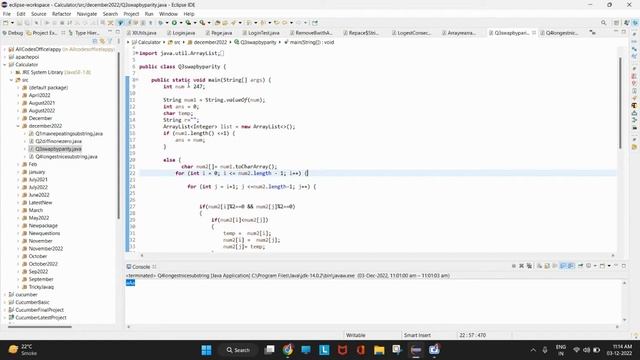
Task: Open the Debug button dropdown arrow
Action: coord(167,23)
